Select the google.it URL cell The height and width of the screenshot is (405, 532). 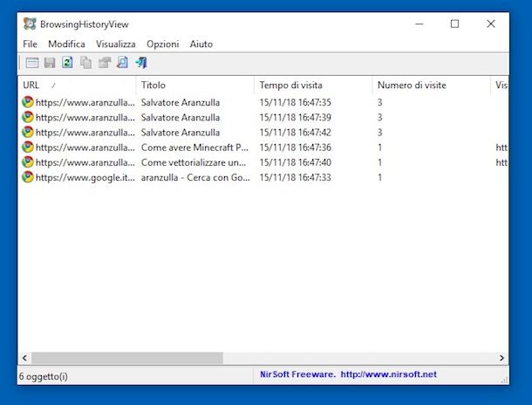click(x=85, y=177)
